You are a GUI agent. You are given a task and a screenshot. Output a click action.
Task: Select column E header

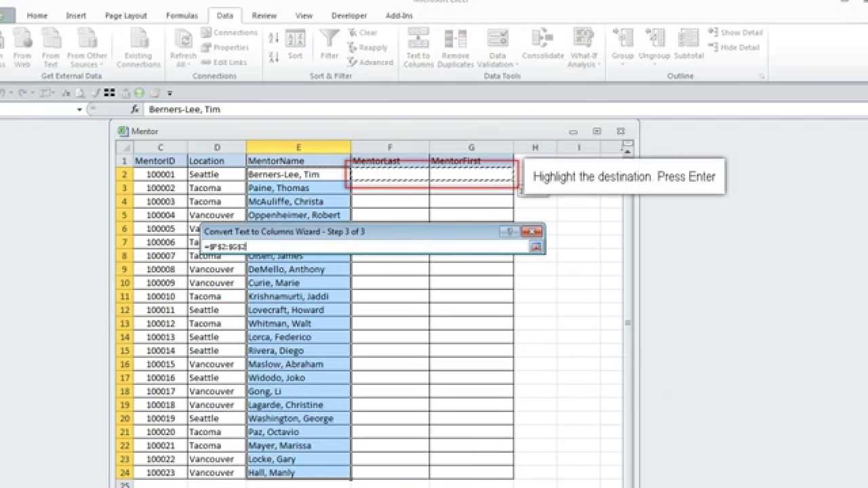click(298, 147)
